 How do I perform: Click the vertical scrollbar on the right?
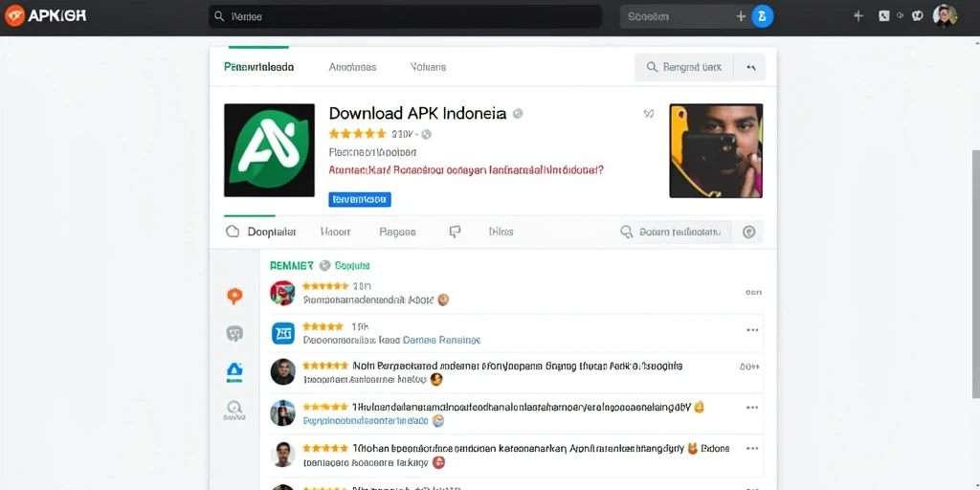click(x=975, y=274)
